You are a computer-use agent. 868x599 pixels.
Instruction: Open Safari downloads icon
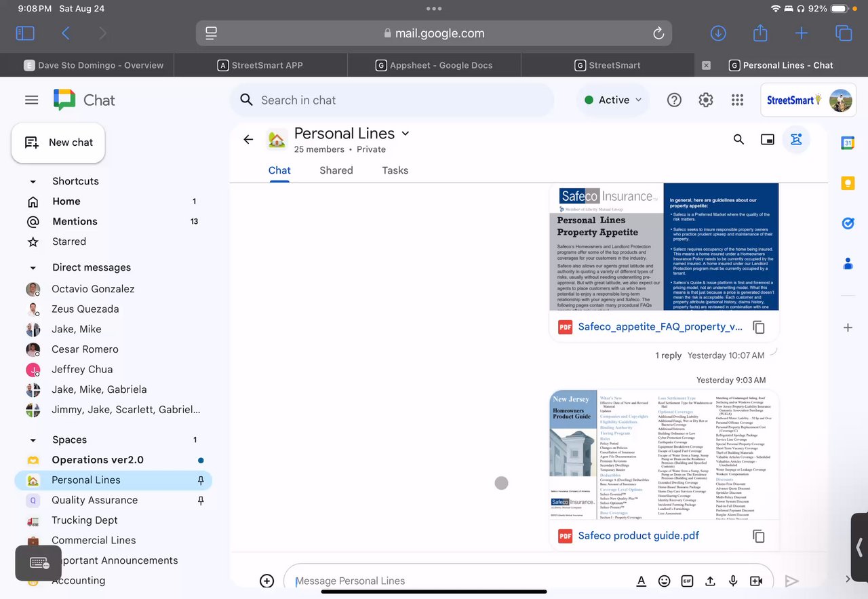pos(718,33)
